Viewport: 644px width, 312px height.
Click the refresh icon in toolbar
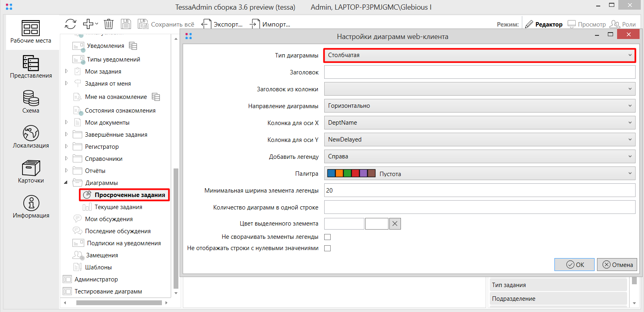[x=70, y=24]
